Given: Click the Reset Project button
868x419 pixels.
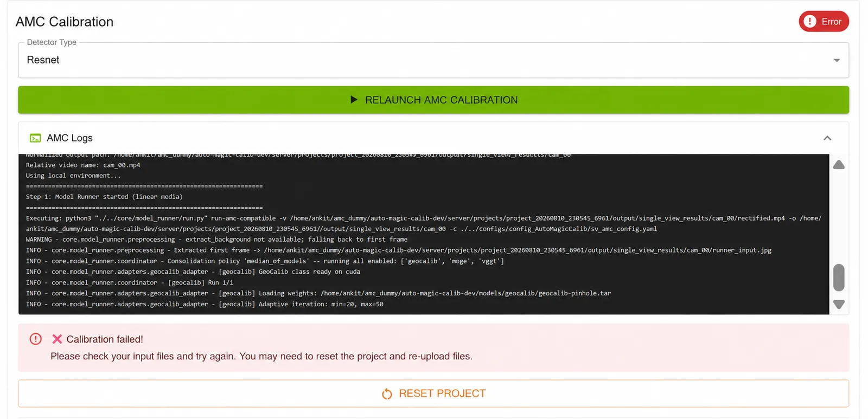Looking at the screenshot, I should pos(433,394).
